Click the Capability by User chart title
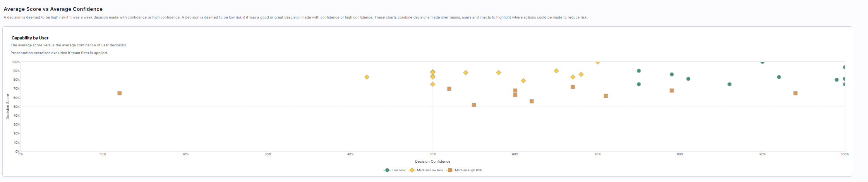 (30, 38)
